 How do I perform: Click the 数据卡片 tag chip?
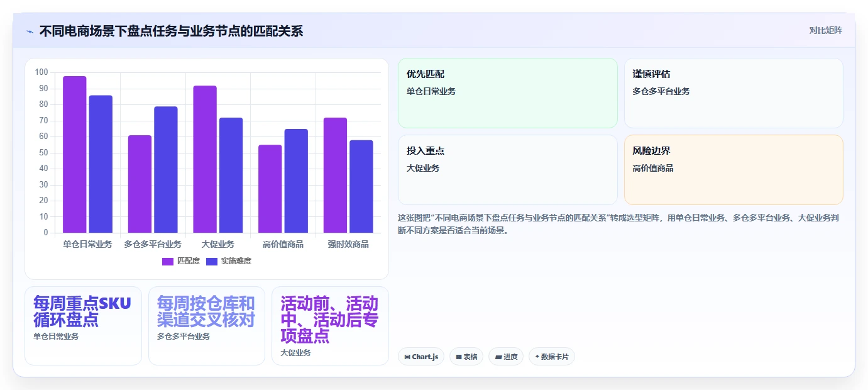click(552, 357)
